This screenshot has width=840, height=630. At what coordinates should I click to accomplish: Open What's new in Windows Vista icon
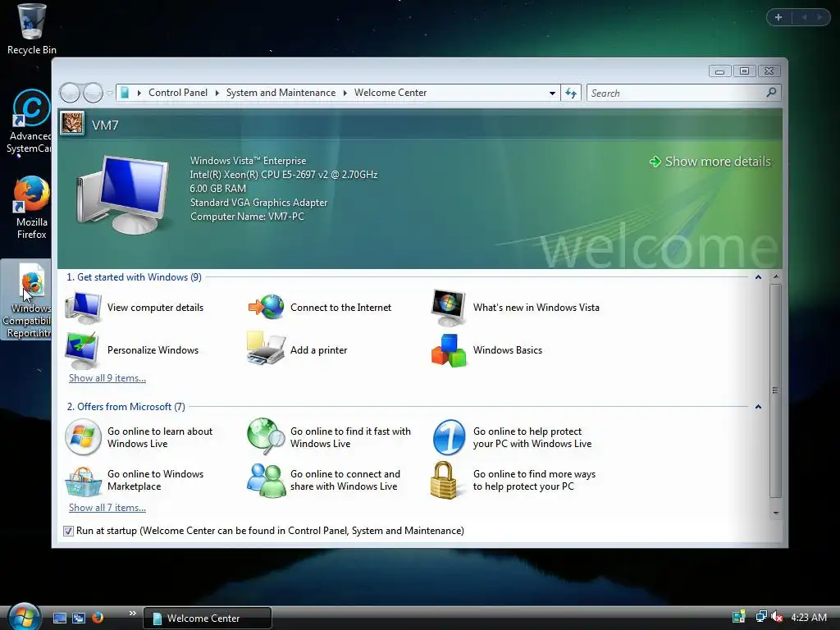[449, 308]
